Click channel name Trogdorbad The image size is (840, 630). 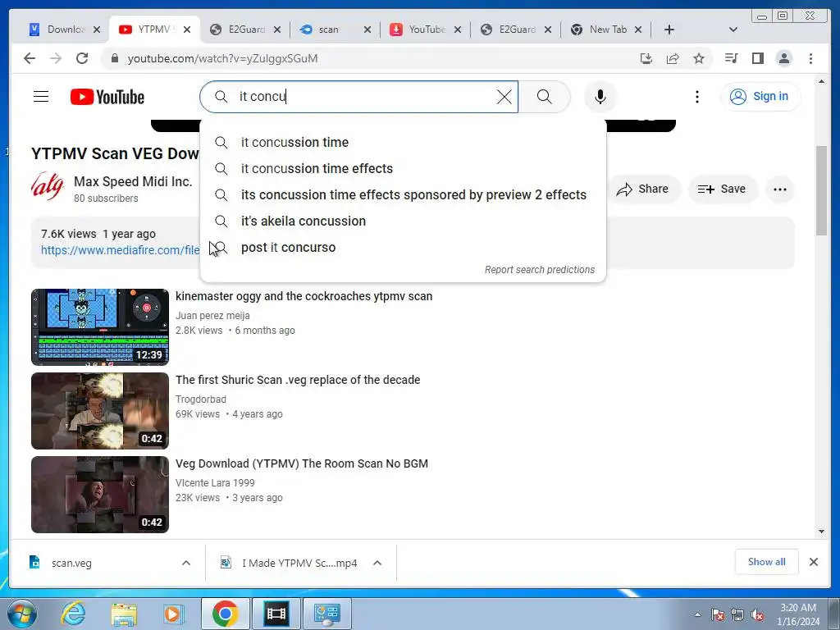[201, 399]
